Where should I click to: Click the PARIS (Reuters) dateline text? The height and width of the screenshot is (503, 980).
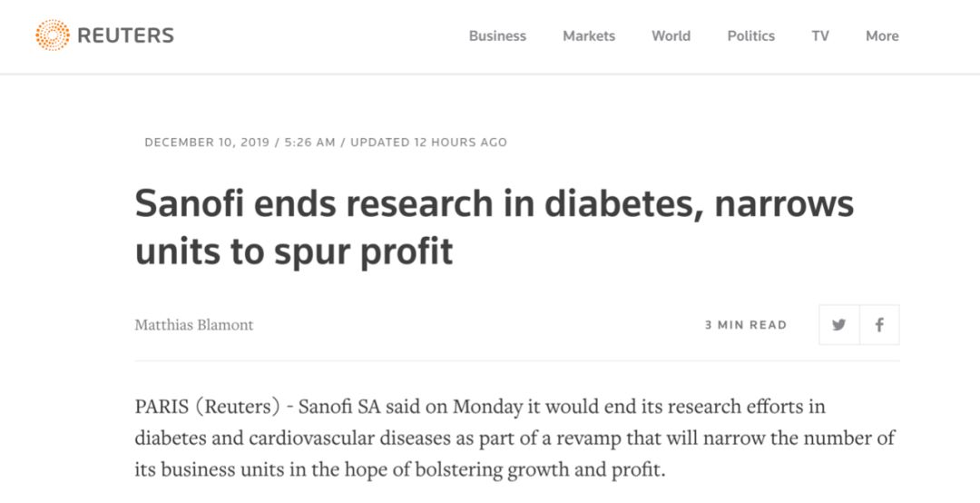pyautogui.click(x=208, y=408)
